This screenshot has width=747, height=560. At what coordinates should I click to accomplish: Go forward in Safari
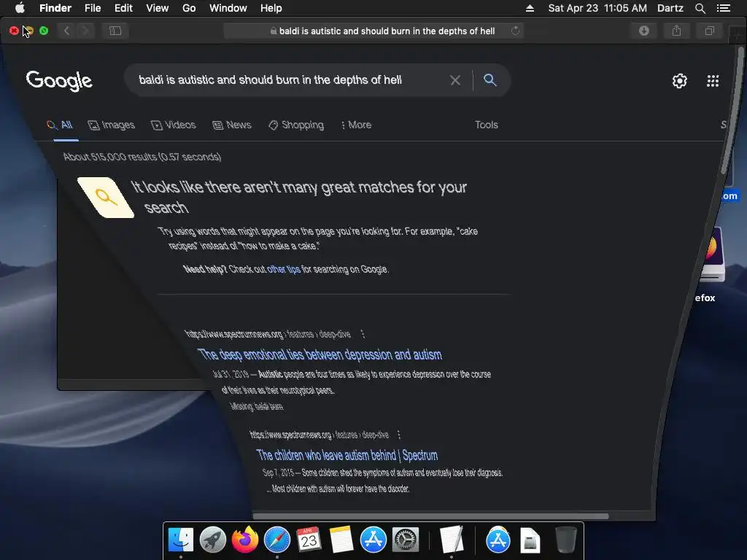coord(85,31)
